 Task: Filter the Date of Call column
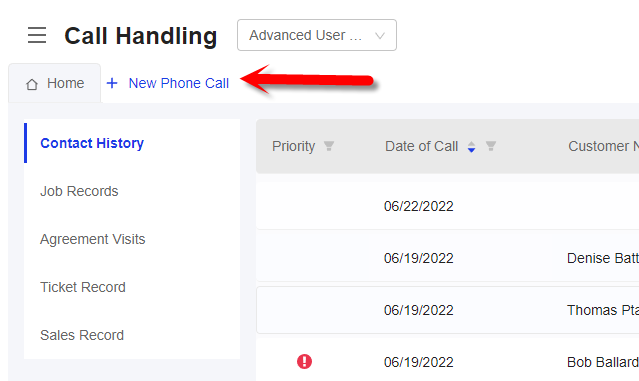(x=491, y=146)
